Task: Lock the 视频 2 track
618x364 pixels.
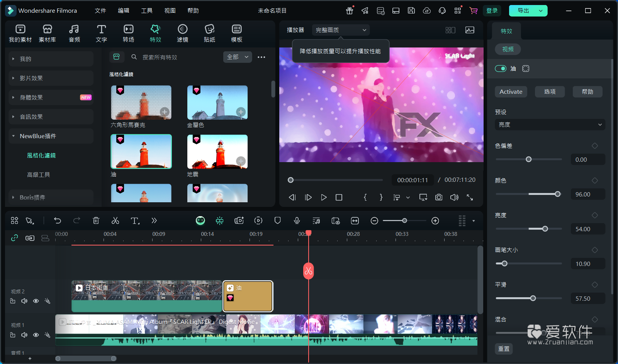Action: tap(13, 301)
